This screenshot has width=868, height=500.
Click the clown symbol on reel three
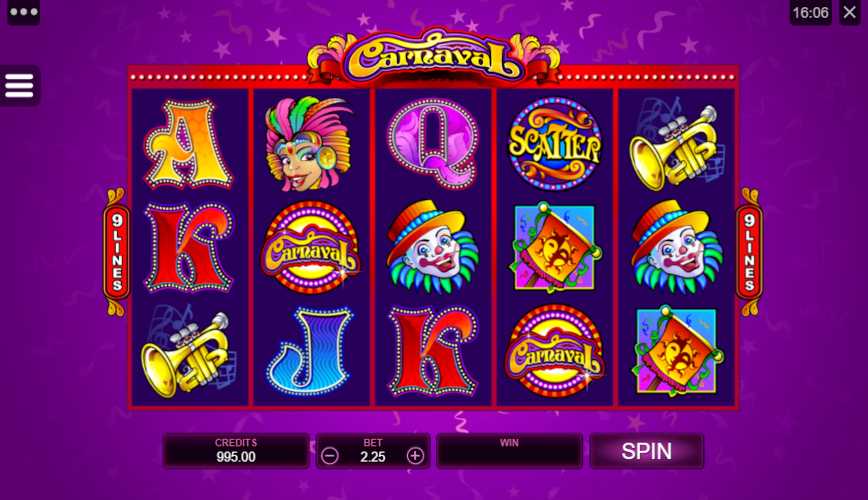[x=433, y=247]
